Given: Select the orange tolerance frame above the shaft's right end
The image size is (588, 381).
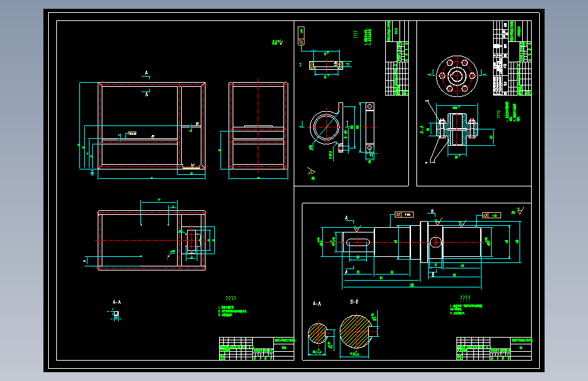Looking at the screenshot, I should pyautogui.click(x=492, y=216).
